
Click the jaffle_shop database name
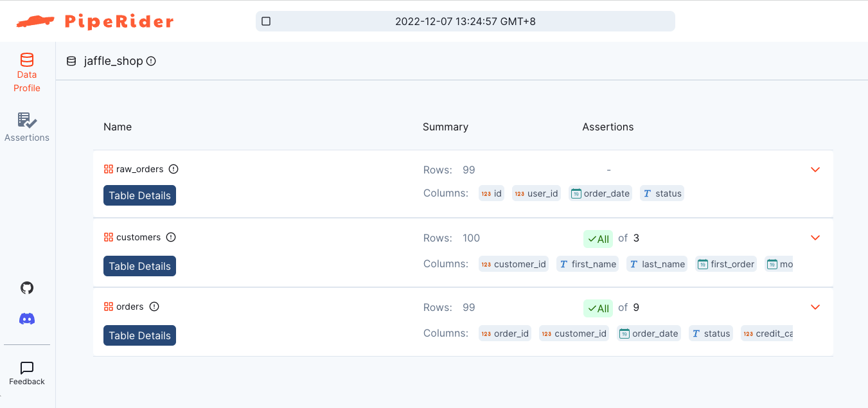(x=113, y=61)
